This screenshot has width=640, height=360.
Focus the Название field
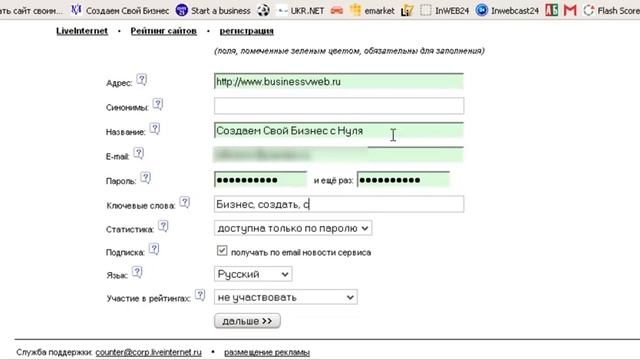pos(339,131)
